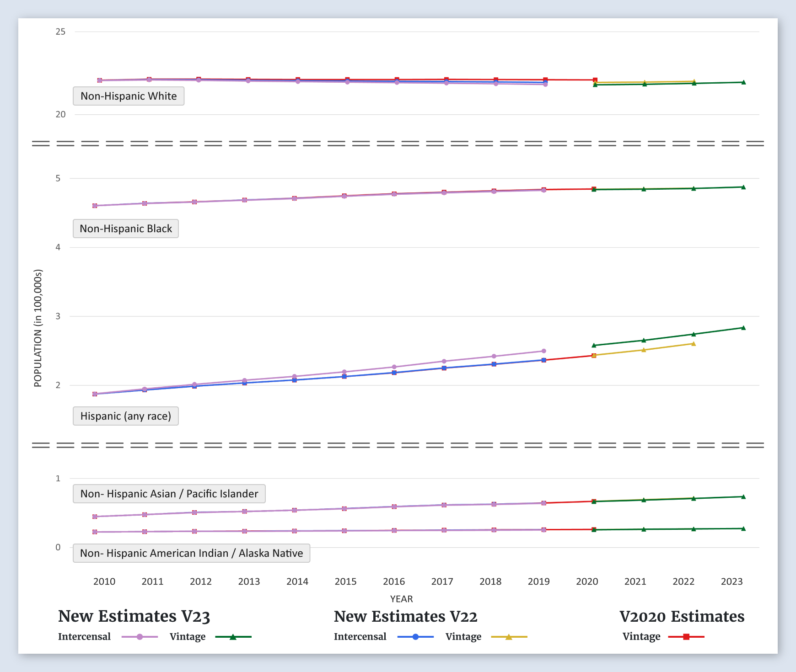The image size is (796, 672).
Task: Select the 2022 yellow triangle on Hispanic line
Action: (694, 344)
